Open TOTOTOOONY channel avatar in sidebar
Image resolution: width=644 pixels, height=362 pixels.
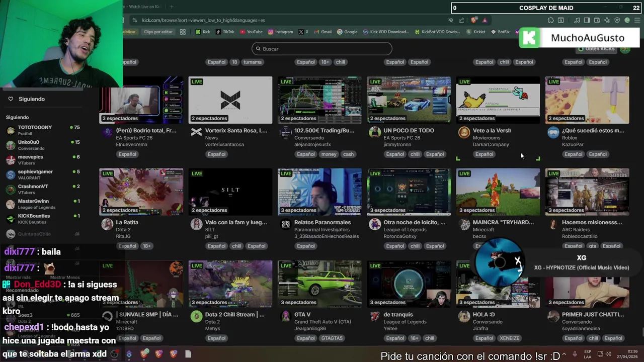click(11, 130)
